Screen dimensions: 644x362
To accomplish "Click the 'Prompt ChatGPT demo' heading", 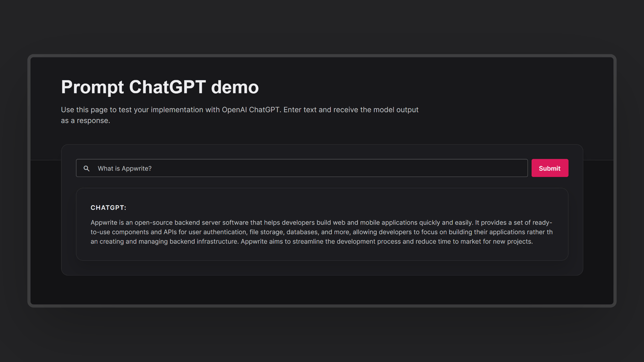I will click(160, 87).
